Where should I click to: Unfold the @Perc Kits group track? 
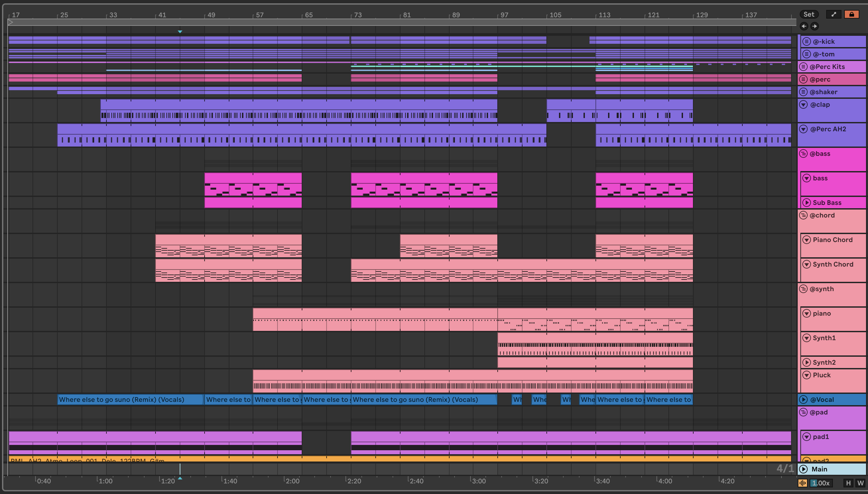click(803, 67)
